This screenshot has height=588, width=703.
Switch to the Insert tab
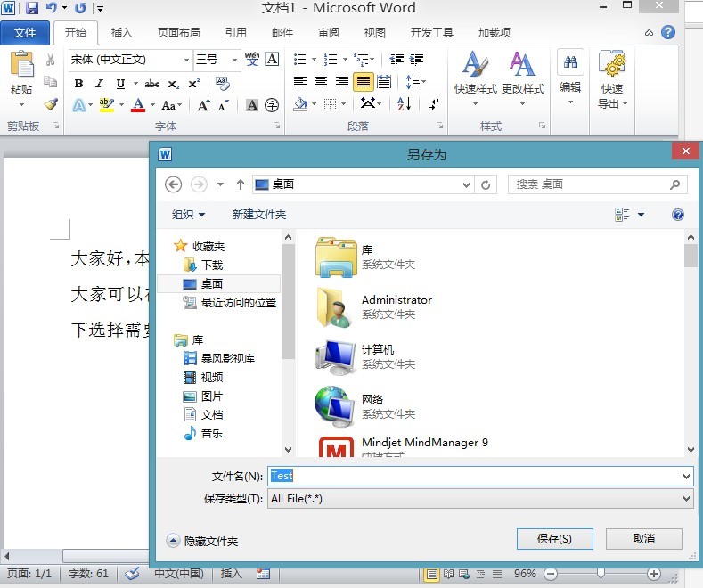coord(121,32)
